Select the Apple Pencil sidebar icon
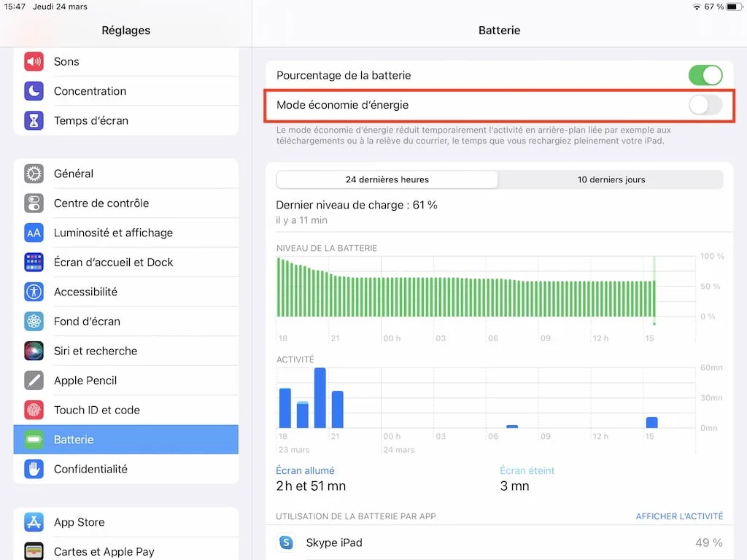Screen dimensions: 747x560 [34, 380]
